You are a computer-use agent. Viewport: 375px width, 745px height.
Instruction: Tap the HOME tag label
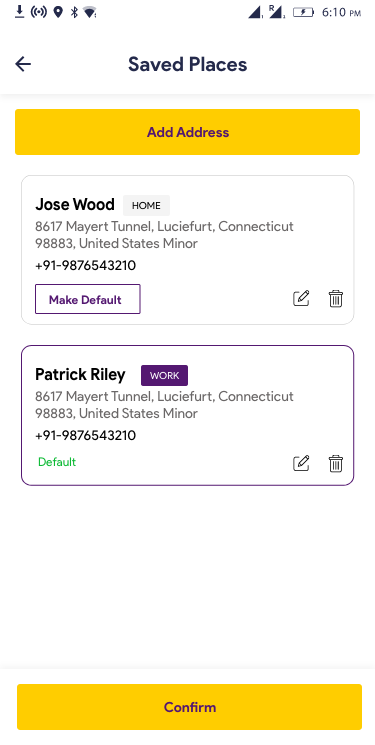pyautogui.click(x=146, y=206)
